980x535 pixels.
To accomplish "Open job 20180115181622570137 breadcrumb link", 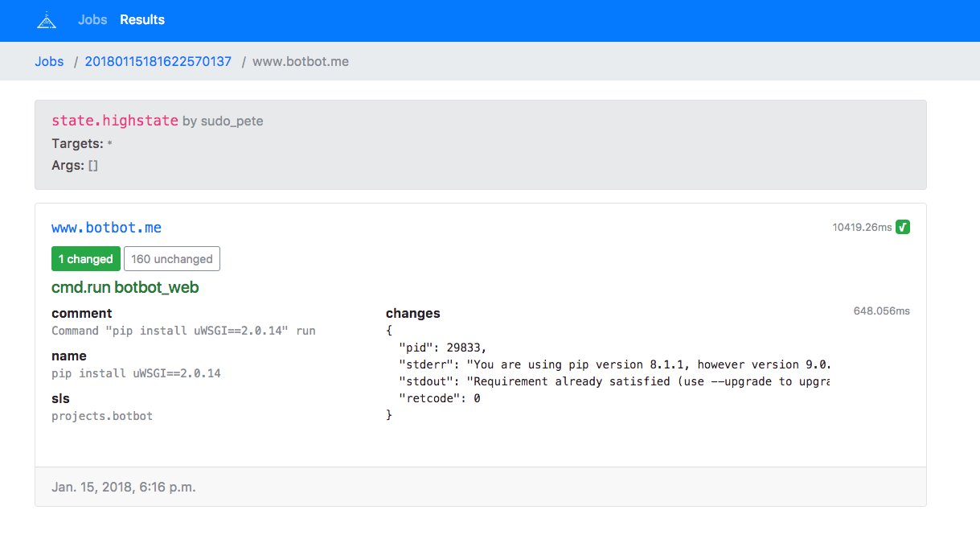I will pyautogui.click(x=158, y=61).
